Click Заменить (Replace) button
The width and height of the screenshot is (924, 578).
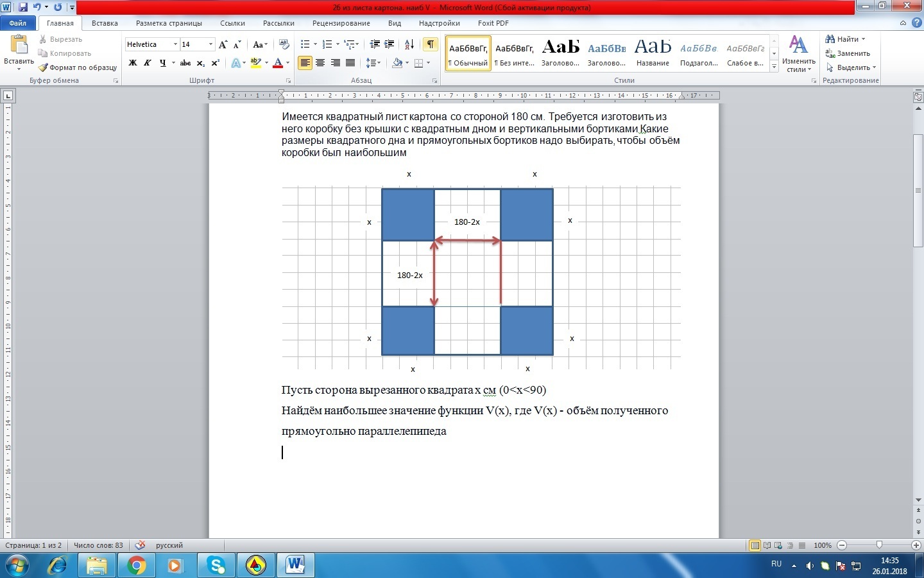[x=848, y=53]
